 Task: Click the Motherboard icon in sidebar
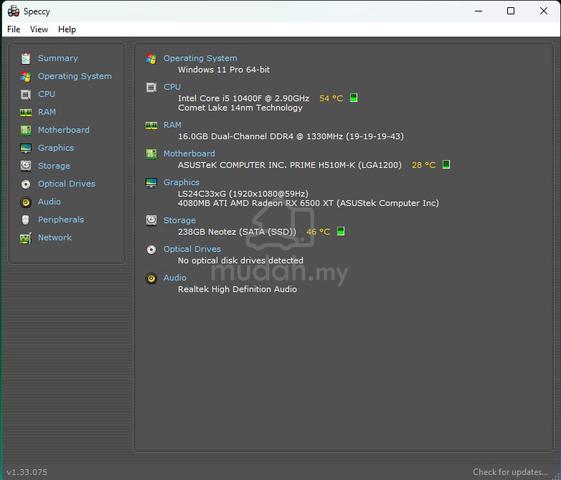point(26,130)
